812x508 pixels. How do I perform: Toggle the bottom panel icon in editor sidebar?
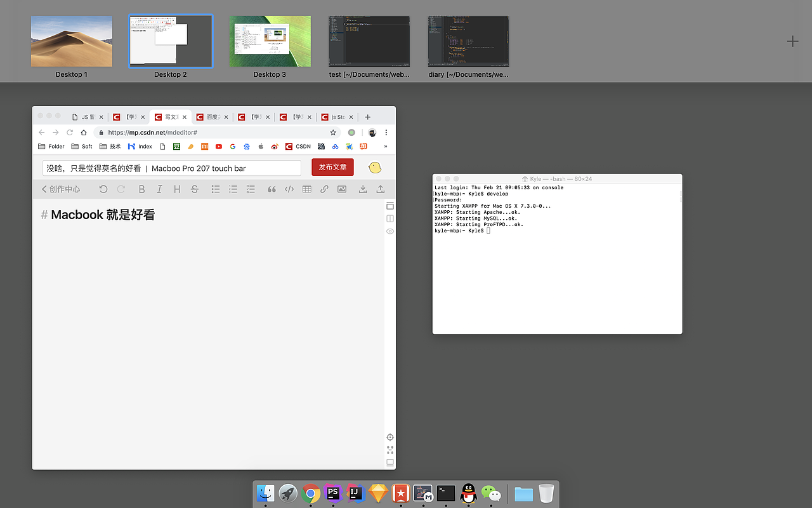(x=390, y=462)
